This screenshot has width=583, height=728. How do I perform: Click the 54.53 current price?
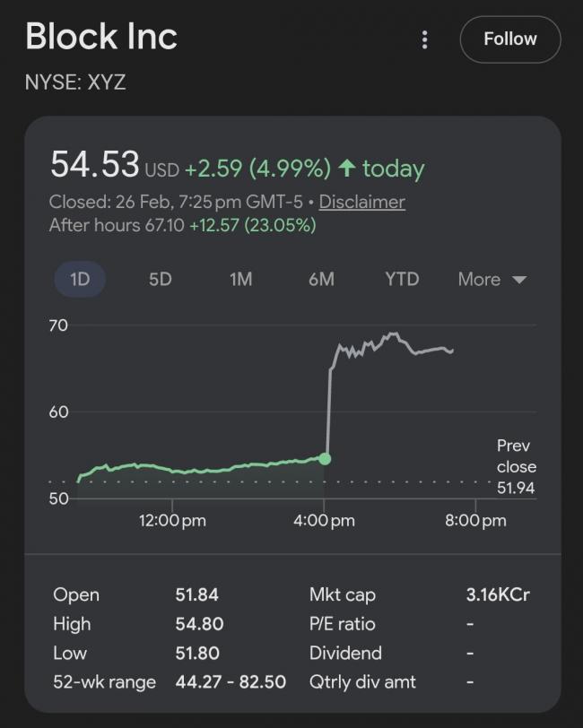pos(94,165)
